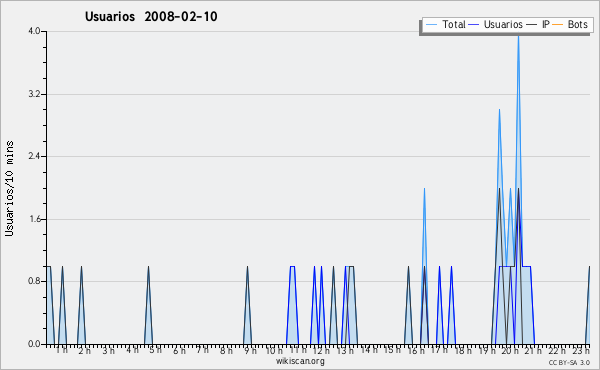Click the y-axis value '0.0'
Screen dimensions: 600x370
point(34,344)
